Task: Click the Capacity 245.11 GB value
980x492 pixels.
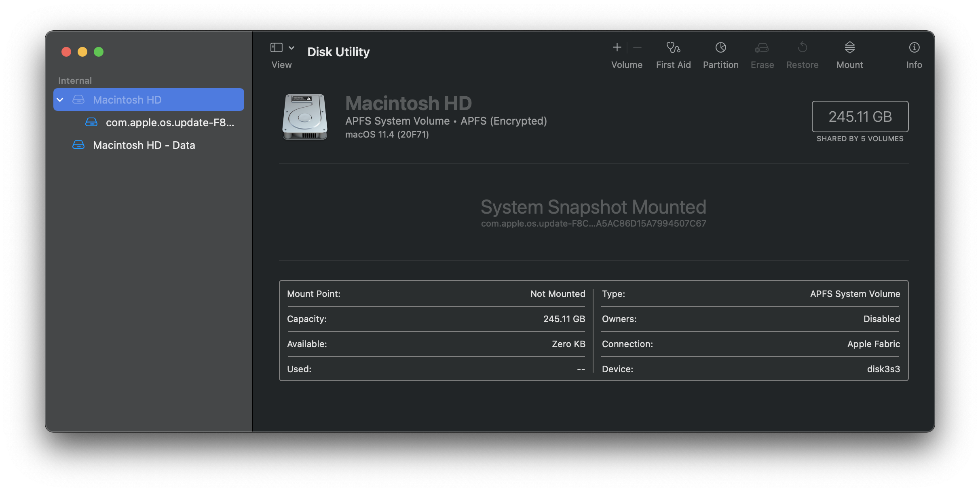Action: point(564,319)
